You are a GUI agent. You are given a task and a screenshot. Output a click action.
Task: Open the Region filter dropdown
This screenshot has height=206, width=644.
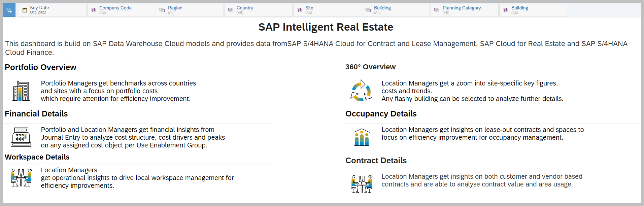tap(190, 10)
